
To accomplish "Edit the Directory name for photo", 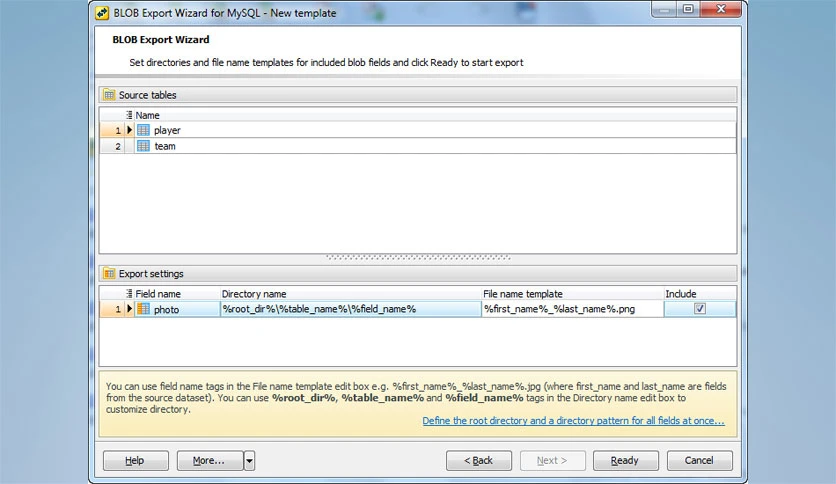I will [351, 309].
